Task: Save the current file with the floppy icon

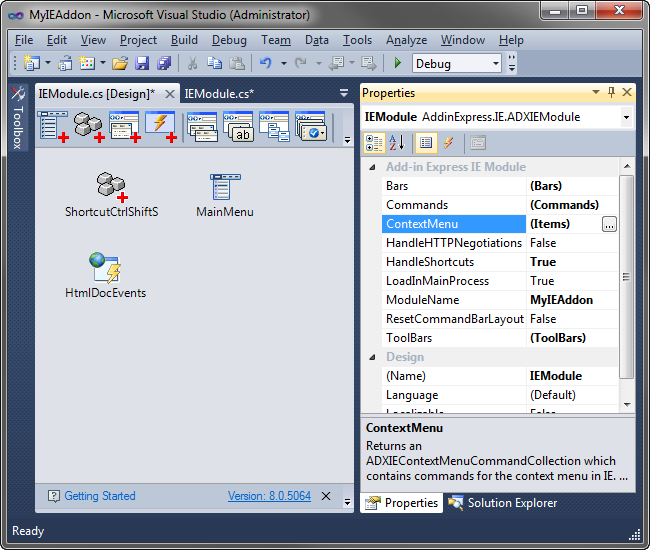Action: tap(142, 63)
